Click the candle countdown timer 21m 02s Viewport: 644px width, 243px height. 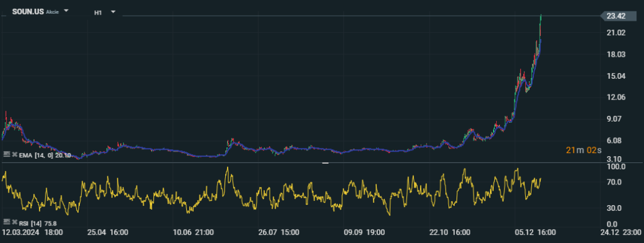(x=584, y=150)
